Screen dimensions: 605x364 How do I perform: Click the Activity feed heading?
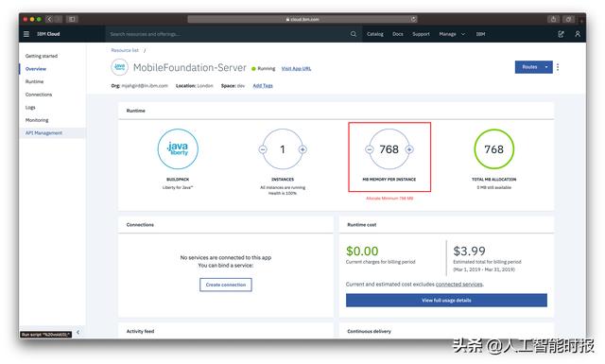[140, 331]
